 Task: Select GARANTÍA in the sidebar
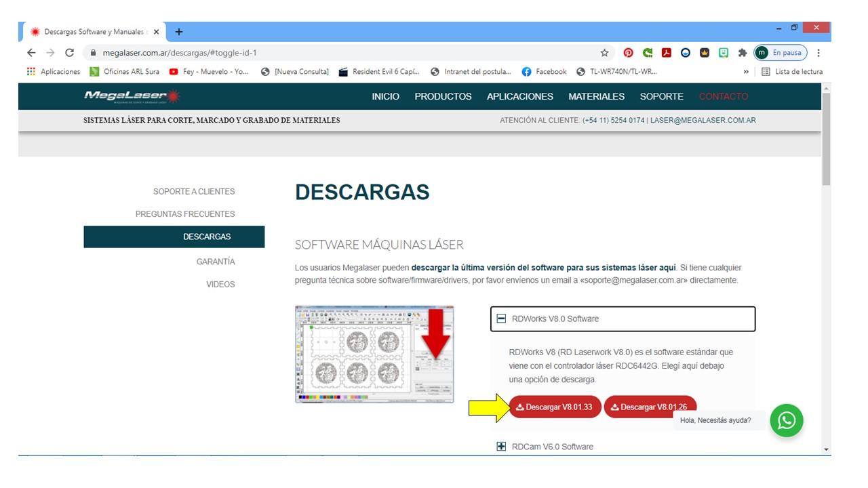216,262
